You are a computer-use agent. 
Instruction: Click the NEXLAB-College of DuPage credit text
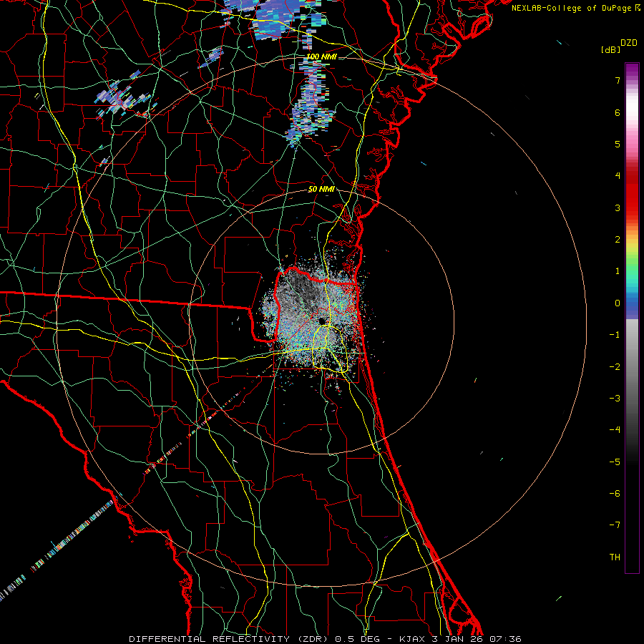pos(571,8)
